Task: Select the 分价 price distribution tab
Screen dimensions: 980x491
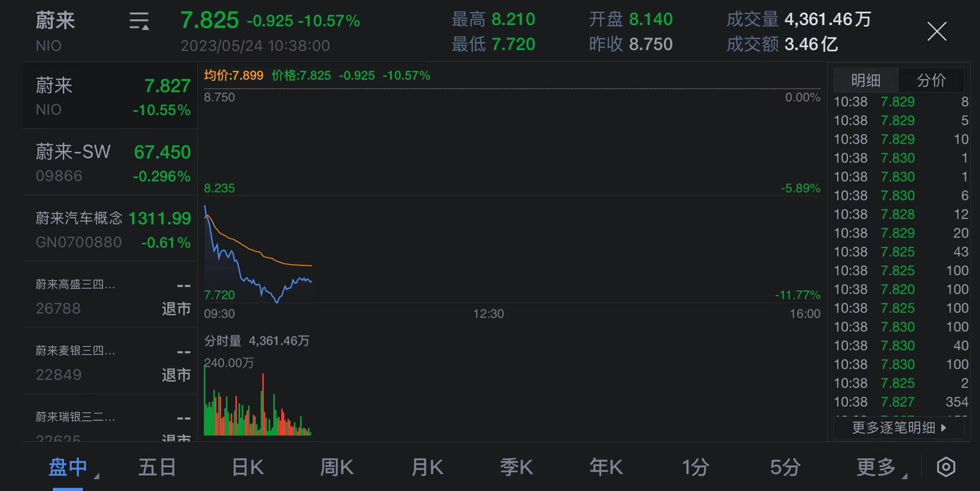Action: tap(931, 80)
